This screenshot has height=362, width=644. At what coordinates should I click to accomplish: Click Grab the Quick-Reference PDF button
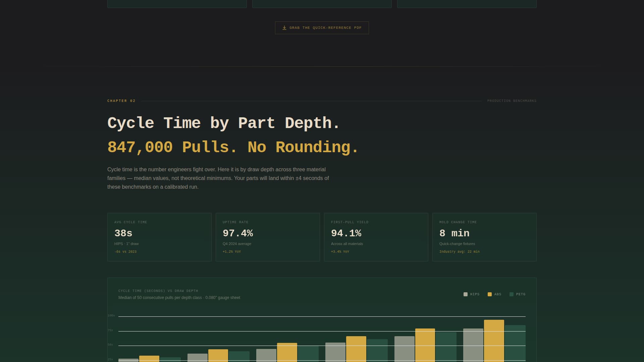(322, 28)
